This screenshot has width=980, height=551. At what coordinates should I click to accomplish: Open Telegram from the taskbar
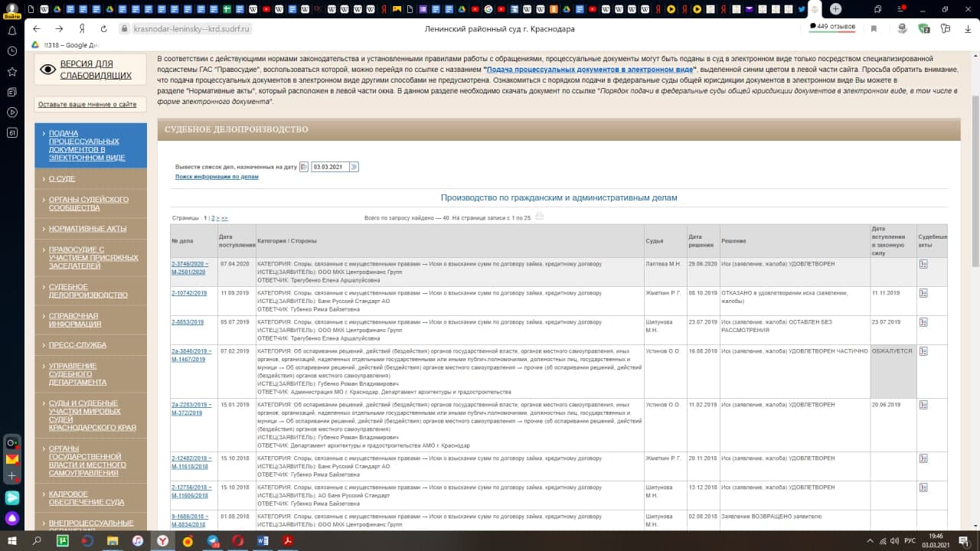(x=213, y=540)
